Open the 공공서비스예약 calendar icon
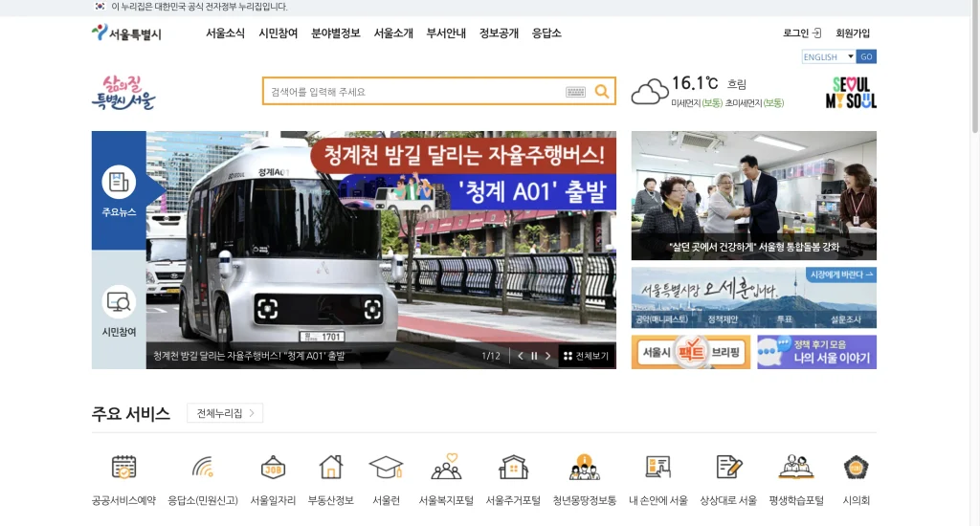This screenshot has width=980, height=526. point(123,468)
